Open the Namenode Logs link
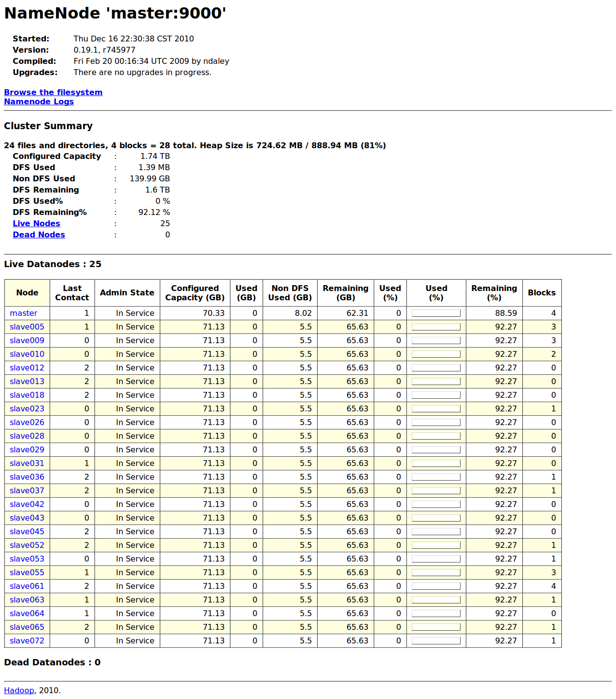 click(x=39, y=101)
